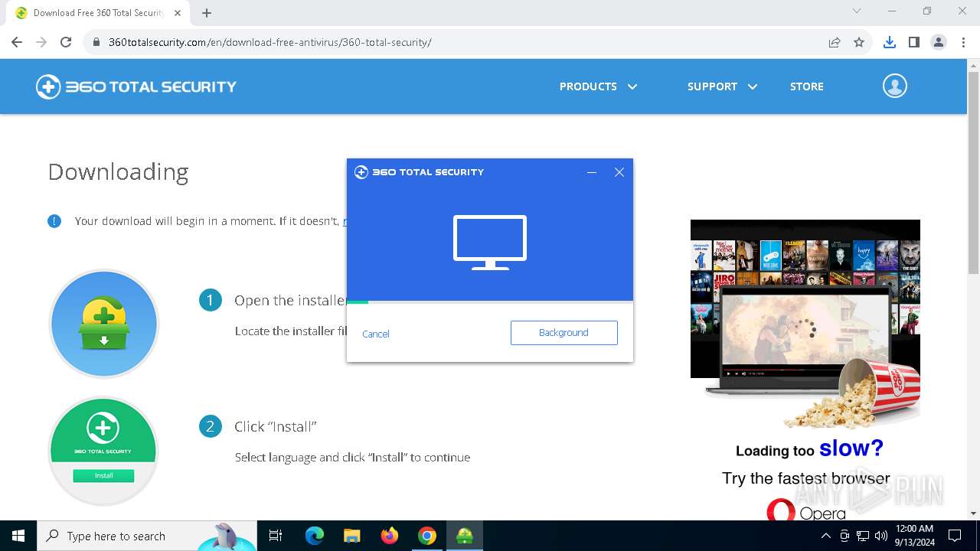Click the monitor icon in installer
Viewport: 980px width, 551px height.
click(x=490, y=243)
